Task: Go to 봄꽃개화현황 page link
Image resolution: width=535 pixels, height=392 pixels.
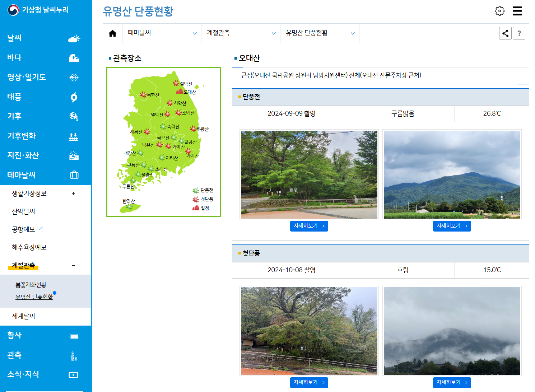Action: pos(31,285)
